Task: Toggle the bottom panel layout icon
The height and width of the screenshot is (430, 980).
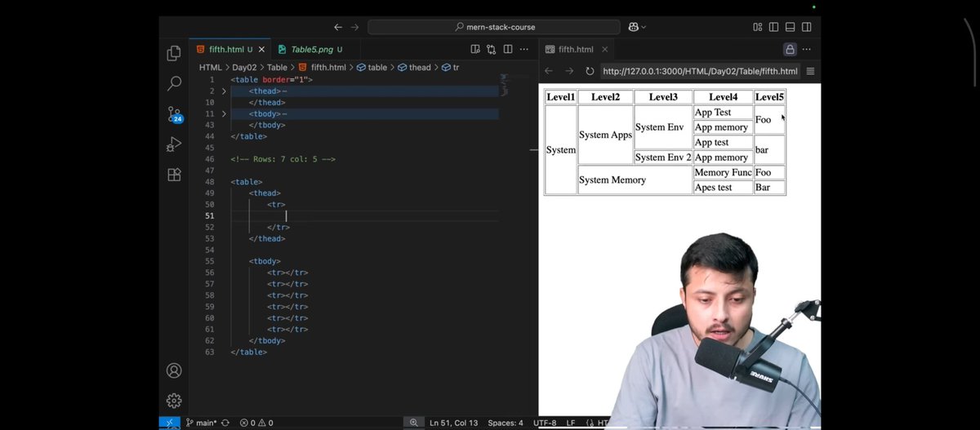Action: 791,27
